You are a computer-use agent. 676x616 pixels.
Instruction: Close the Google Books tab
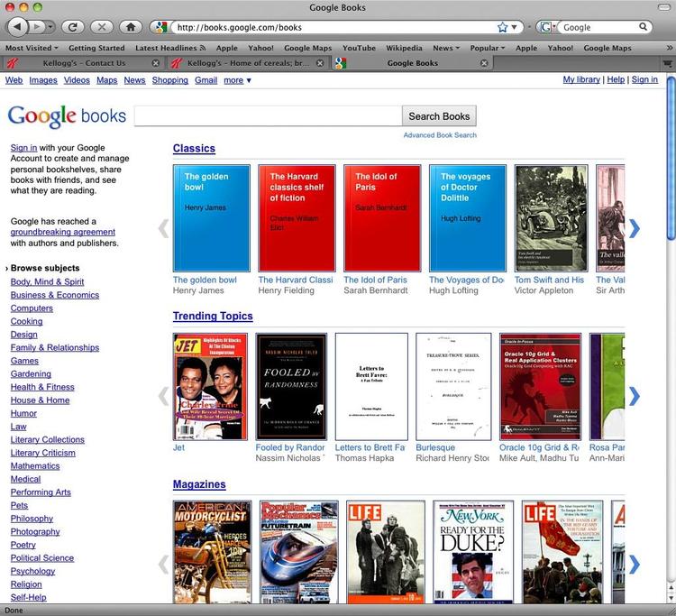(x=484, y=63)
